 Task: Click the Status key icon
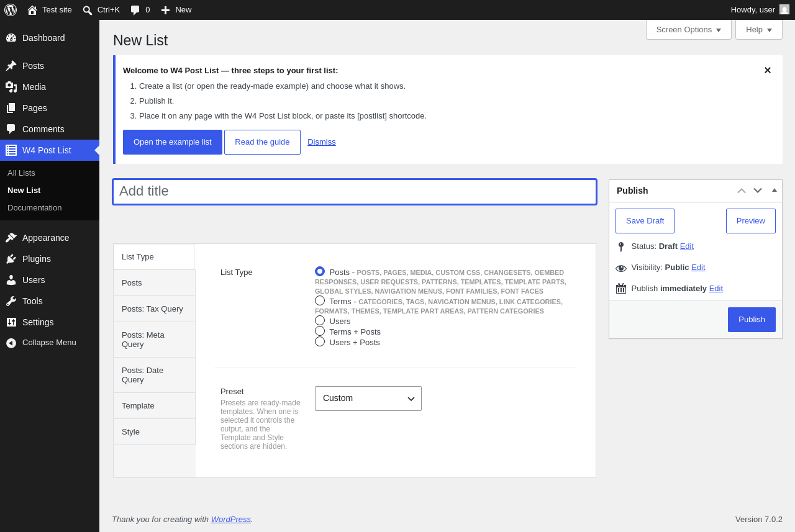[x=621, y=247]
